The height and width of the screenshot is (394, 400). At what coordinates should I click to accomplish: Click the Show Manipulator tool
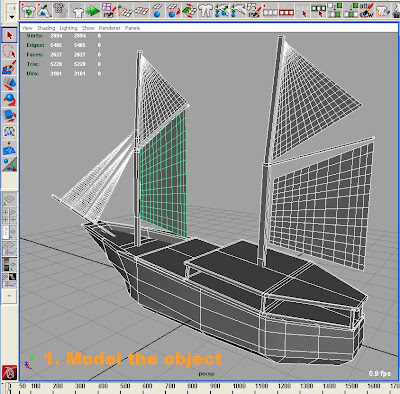tap(9, 164)
